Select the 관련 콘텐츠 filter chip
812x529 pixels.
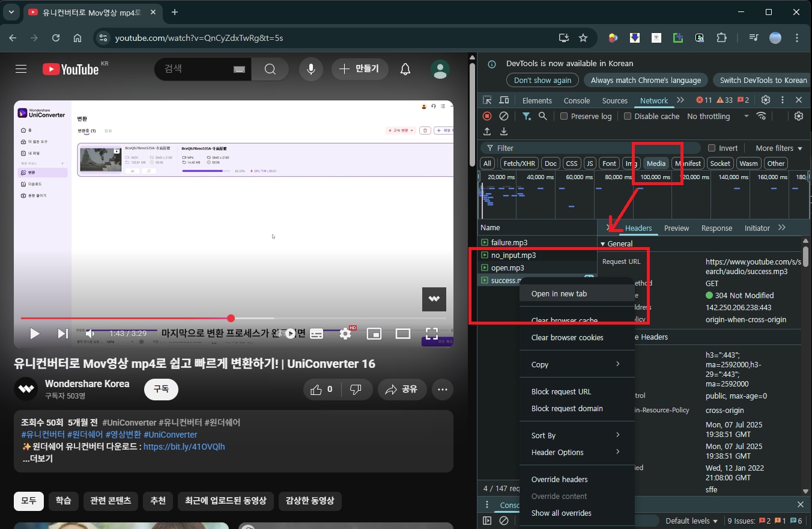coord(111,501)
